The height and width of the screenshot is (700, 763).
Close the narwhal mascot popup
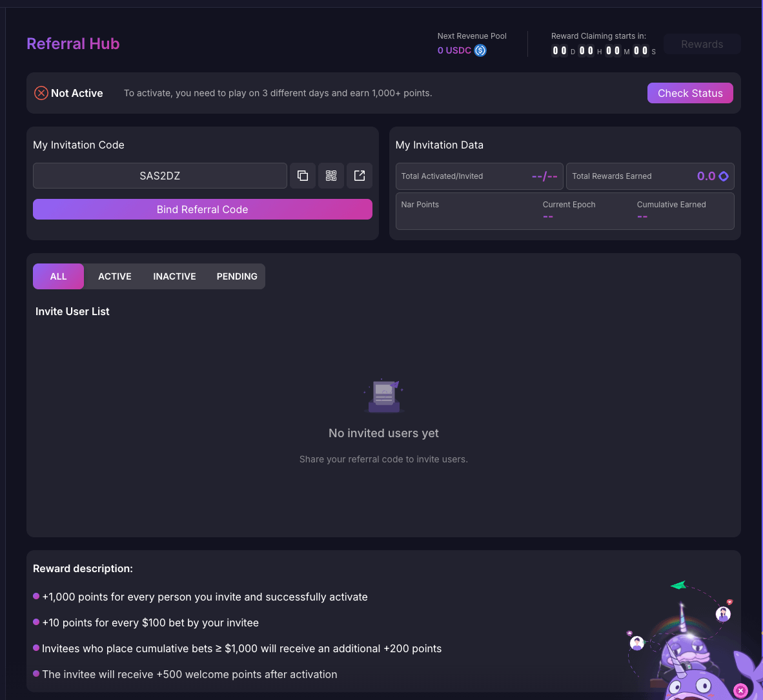(740, 690)
